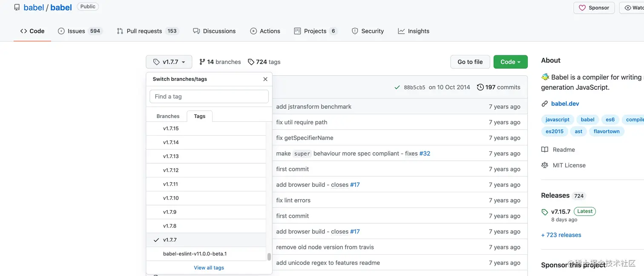Click the Sponsor button
This screenshot has width=644, height=276.
tap(594, 8)
